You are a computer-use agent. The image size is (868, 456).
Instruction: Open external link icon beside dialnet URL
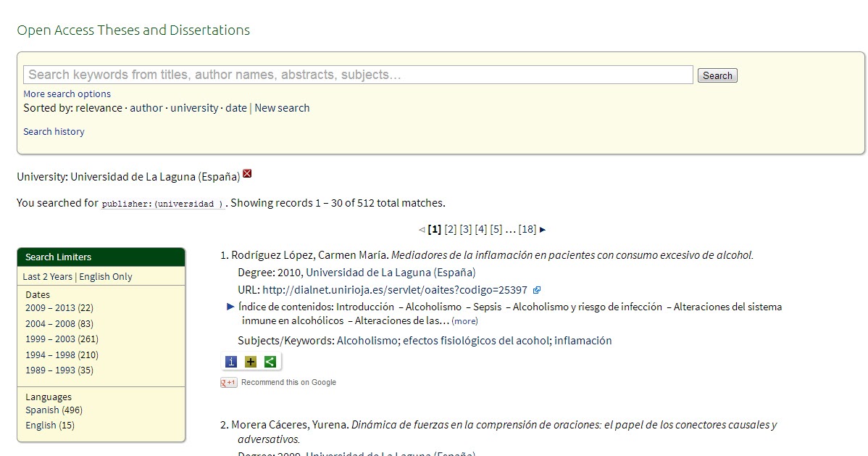point(536,290)
